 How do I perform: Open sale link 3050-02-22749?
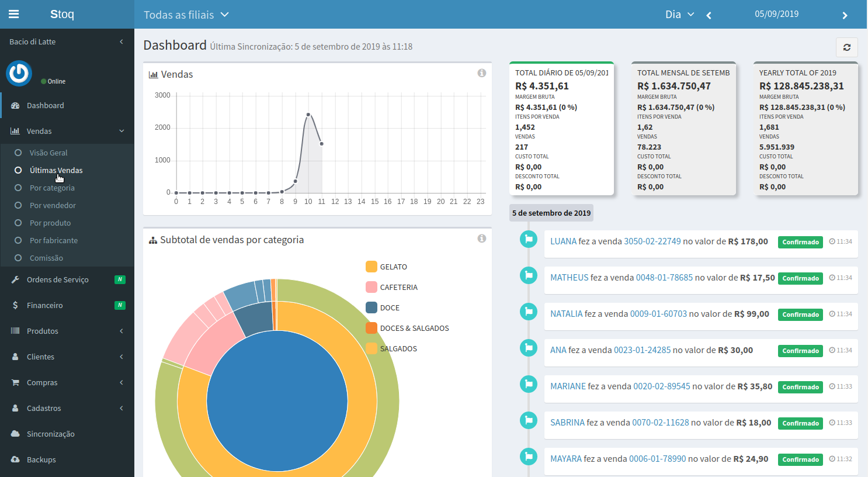click(652, 241)
